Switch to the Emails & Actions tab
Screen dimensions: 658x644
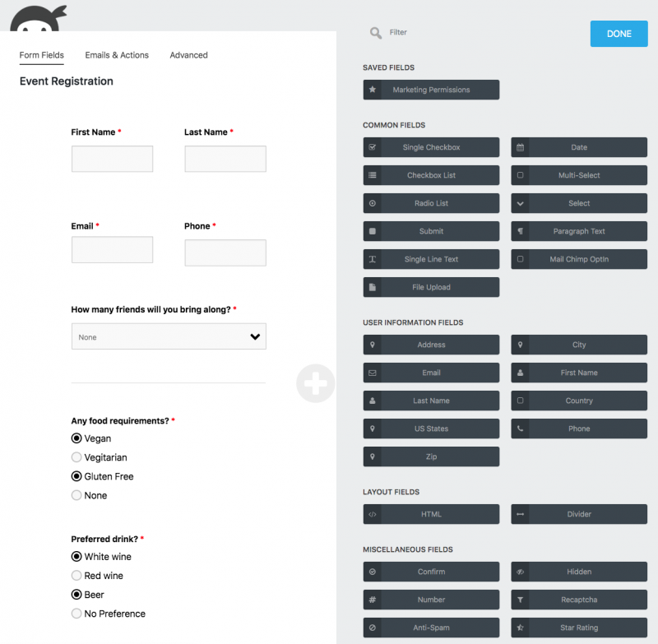coord(117,55)
